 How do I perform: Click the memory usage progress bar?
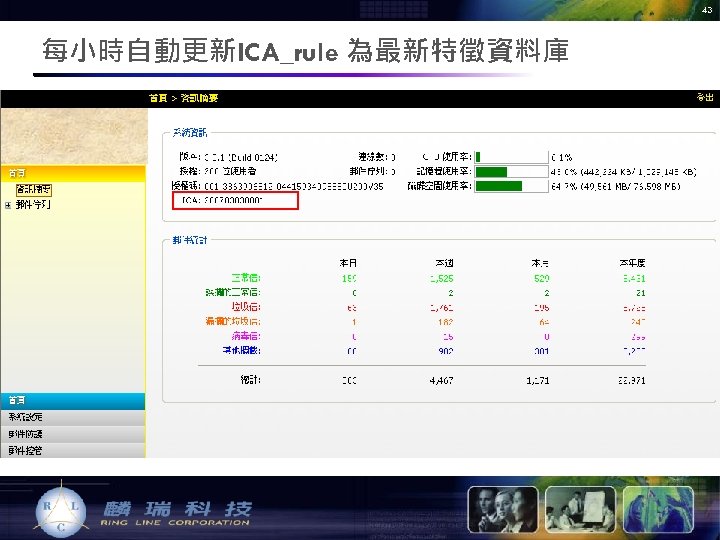click(x=512, y=172)
